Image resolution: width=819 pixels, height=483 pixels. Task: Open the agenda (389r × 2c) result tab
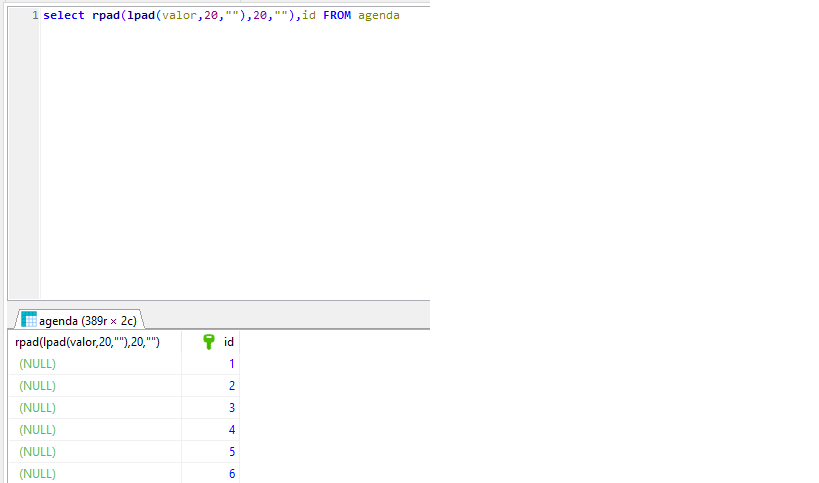tap(87, 321)
